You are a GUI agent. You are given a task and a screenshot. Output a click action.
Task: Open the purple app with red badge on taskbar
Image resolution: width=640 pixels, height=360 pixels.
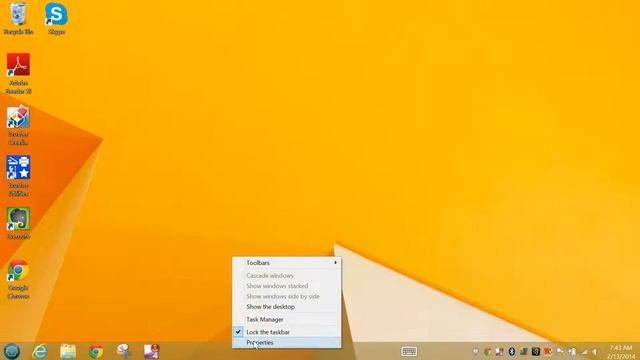click(x=152, y=351)
